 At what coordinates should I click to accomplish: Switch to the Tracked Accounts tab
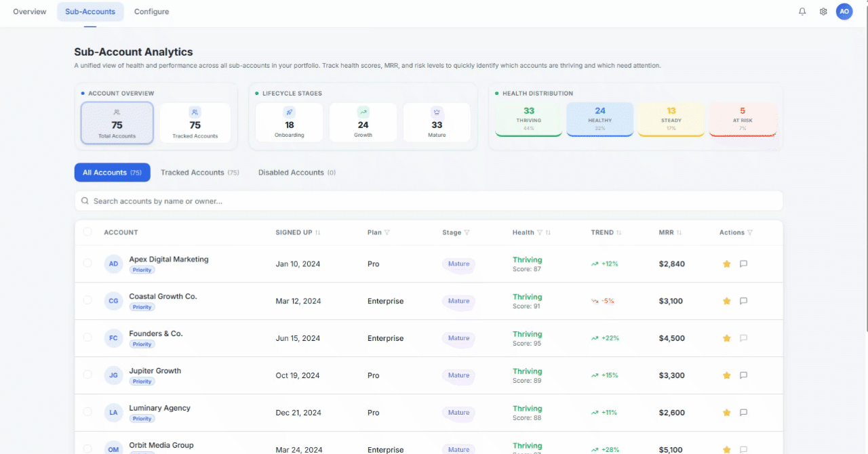coord(200,173)
